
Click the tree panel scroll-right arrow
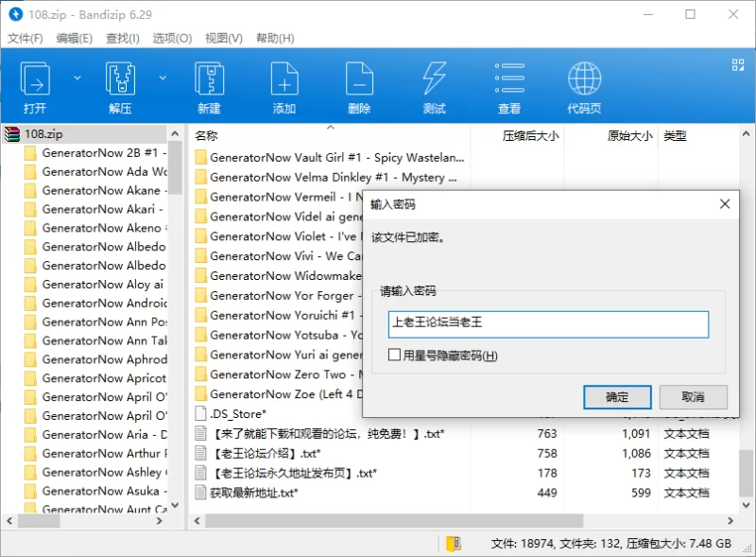tap(160, 521)
